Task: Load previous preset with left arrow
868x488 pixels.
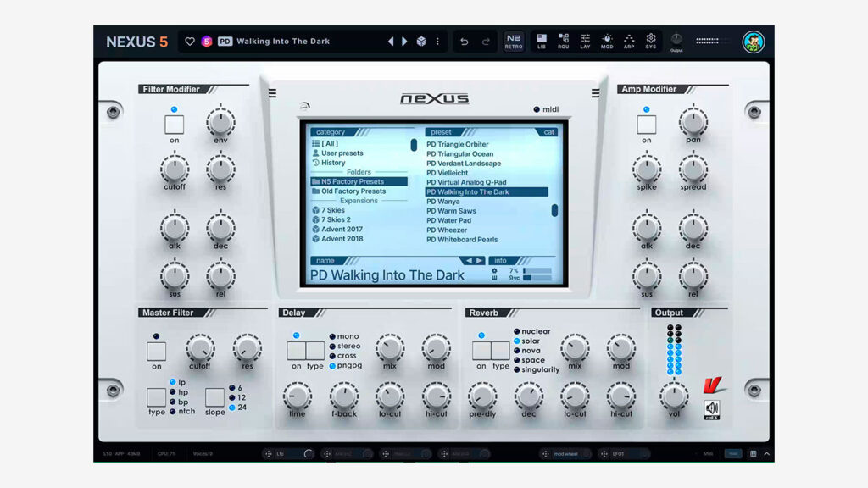Action: (391, 42)
